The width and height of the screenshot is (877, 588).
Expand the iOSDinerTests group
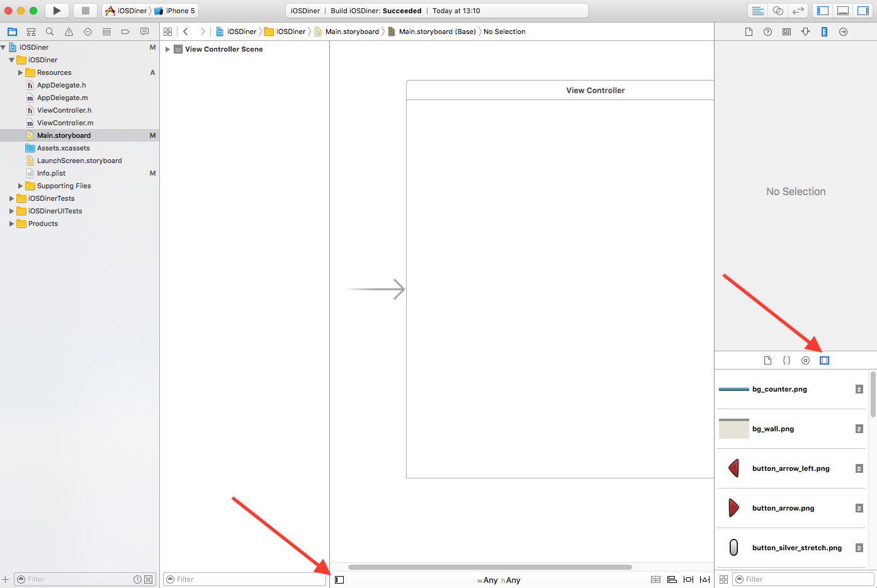click(x=11, y=198)
